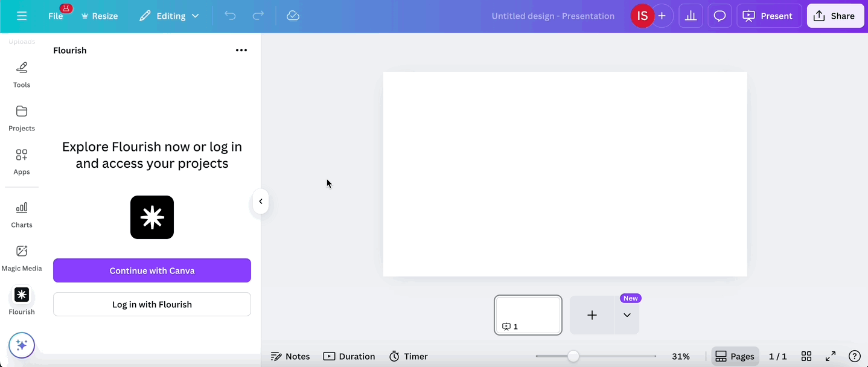Viewport: 868px width, 367px height.
Task: Open the Share dialog
Action: (835, 16)
